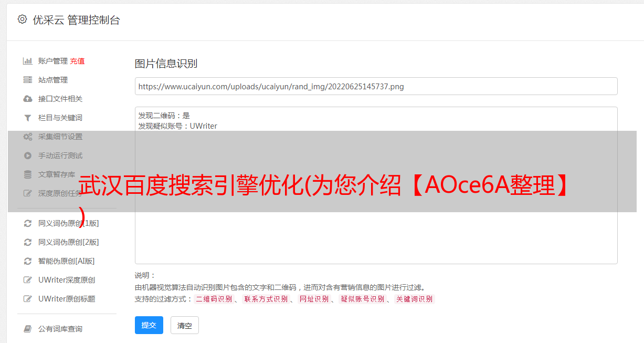Click the bar chart icon for 账户管理

point(28,61)
